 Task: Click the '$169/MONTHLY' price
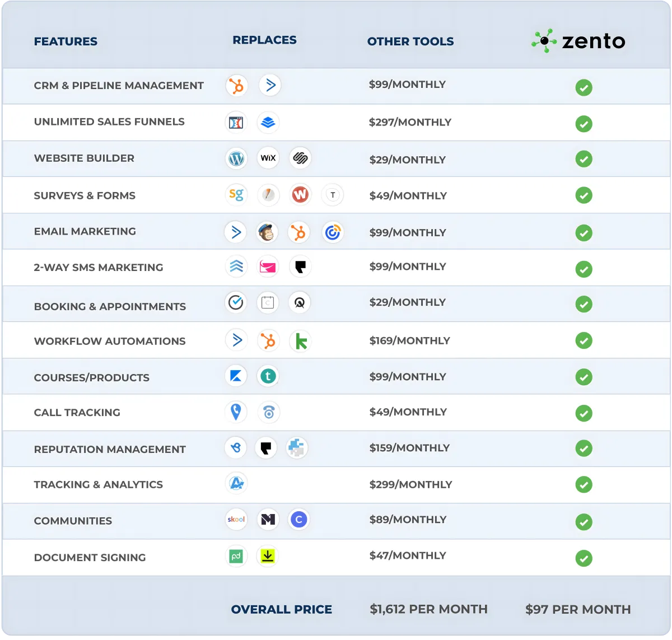click(409, 340)
